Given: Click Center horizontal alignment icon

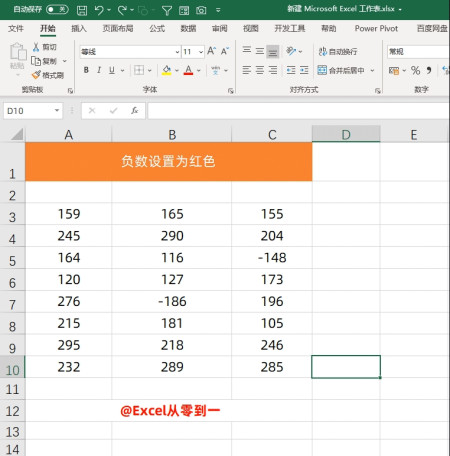Looking at the screenshot, I should [260, 70].
